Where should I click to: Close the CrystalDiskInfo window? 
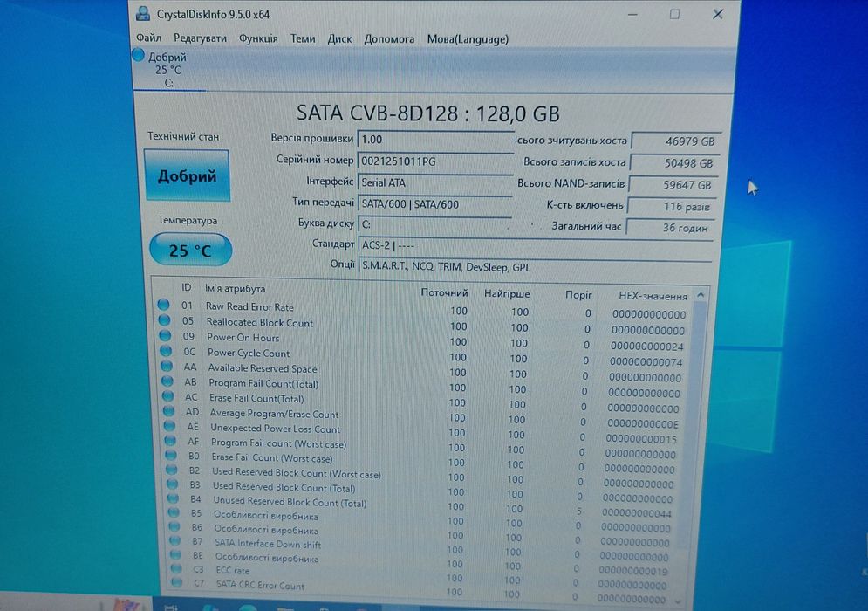coord(718,15)
